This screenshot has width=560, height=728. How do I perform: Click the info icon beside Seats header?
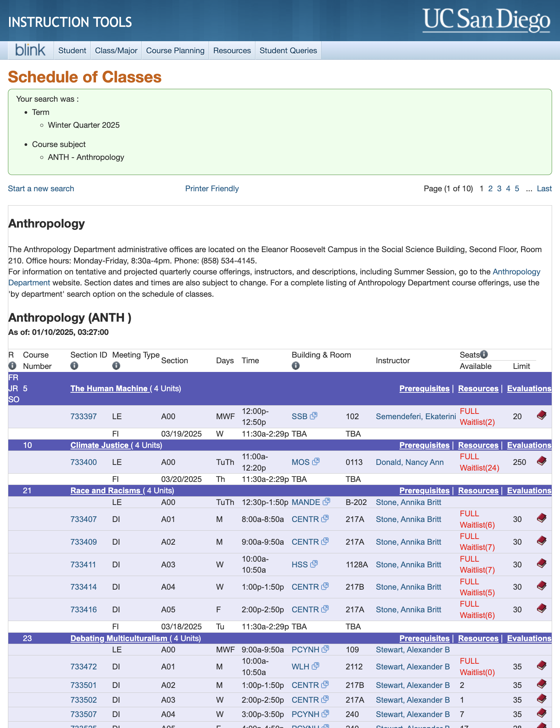point(484,354)
